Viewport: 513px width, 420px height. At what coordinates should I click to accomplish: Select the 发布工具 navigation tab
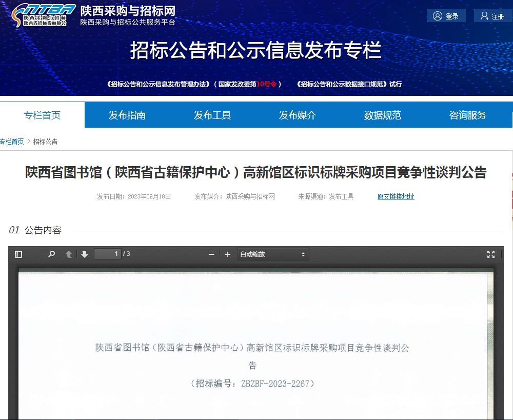point(212,115)
